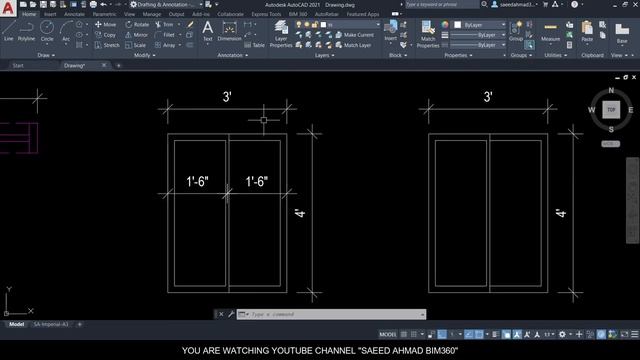Click Match Properties tool
The width and height of the screenshot is (640, 360).
(428, 34)
